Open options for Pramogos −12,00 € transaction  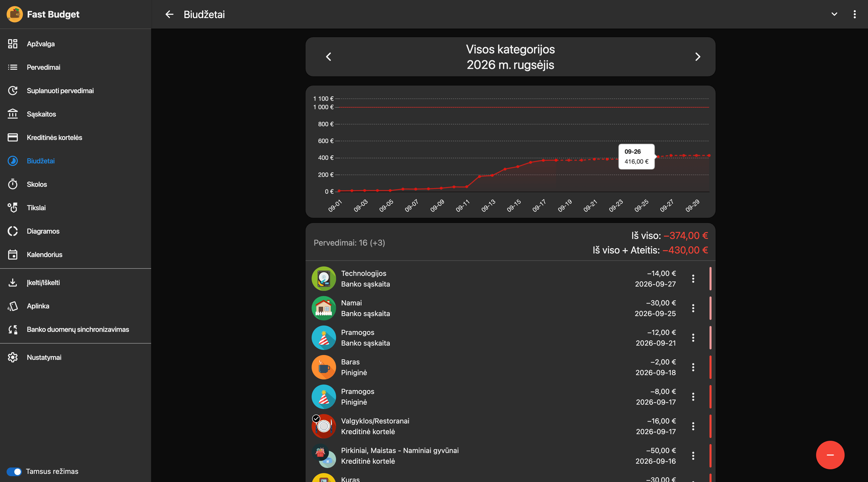[693, 338]
